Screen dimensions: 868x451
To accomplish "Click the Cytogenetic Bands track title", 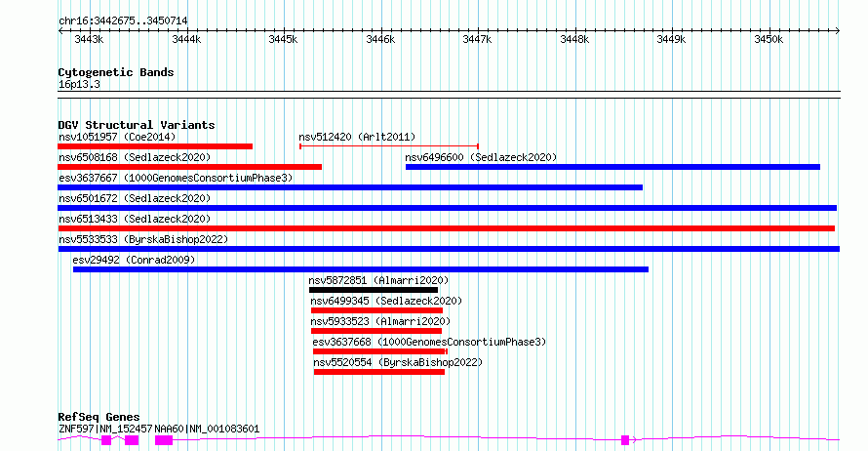I will point(116,72).
